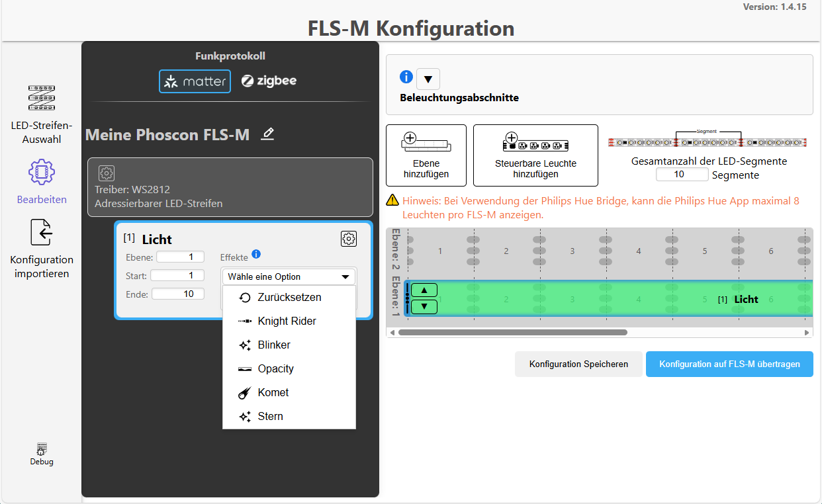Select the Matter radio protocol
The width and height of the screenshot is (822, 504).
click(195, 81)
